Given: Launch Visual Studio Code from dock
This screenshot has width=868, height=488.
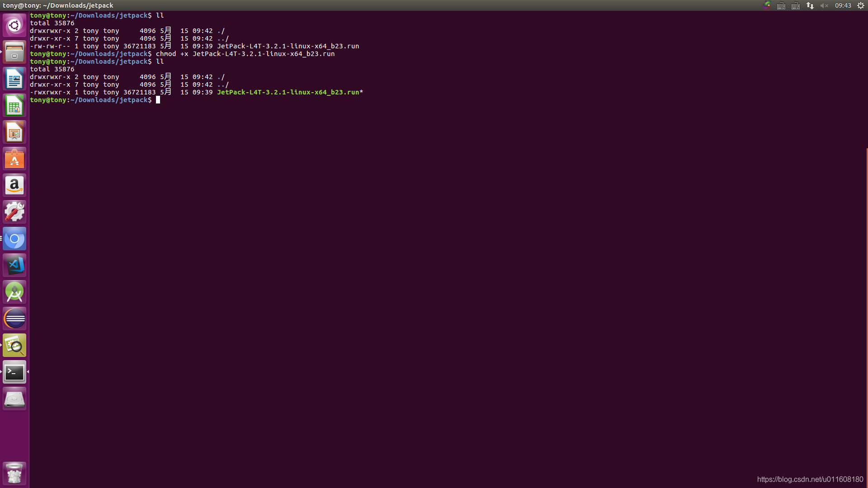Looking at the screenshot, I should click(x=14, y=265).
